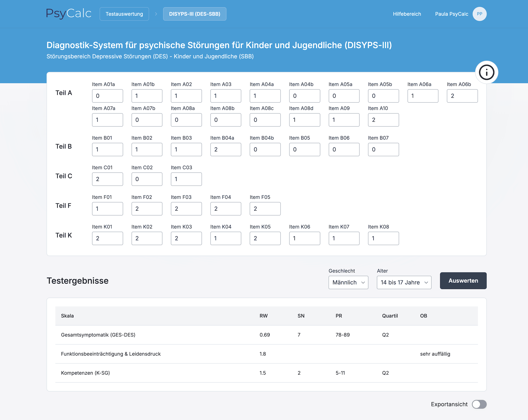Click the info circle icon
The image size is (528, 420).
click(486, 72)
